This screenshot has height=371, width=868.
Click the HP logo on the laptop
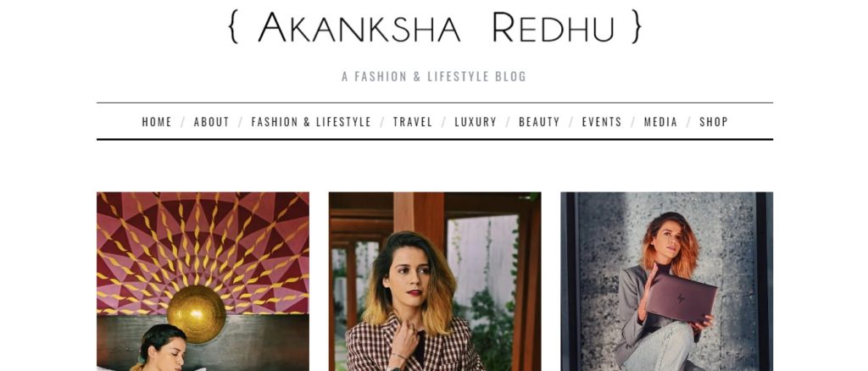click(x=681, y=299)
